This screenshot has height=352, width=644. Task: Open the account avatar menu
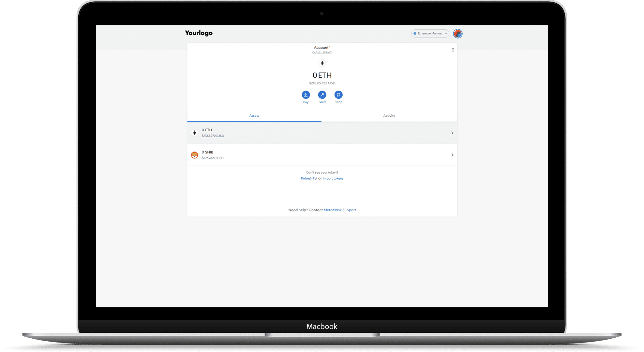click(x=457, y=34)
